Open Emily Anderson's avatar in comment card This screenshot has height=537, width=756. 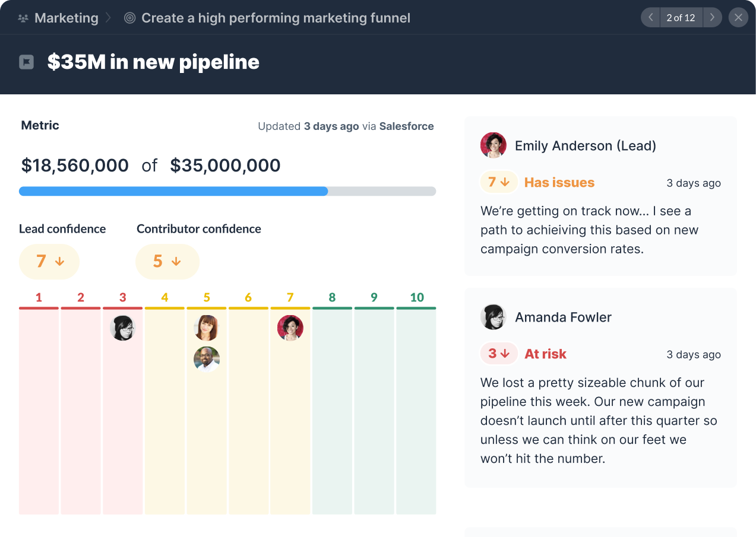(x=493, y=145)
